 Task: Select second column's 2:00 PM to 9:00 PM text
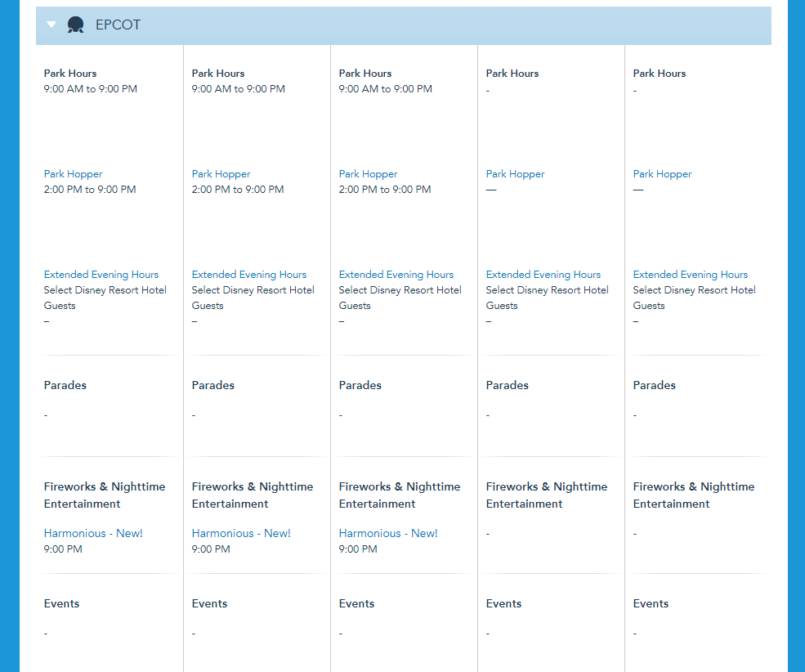pyautogui.click(x=238, y=190)
